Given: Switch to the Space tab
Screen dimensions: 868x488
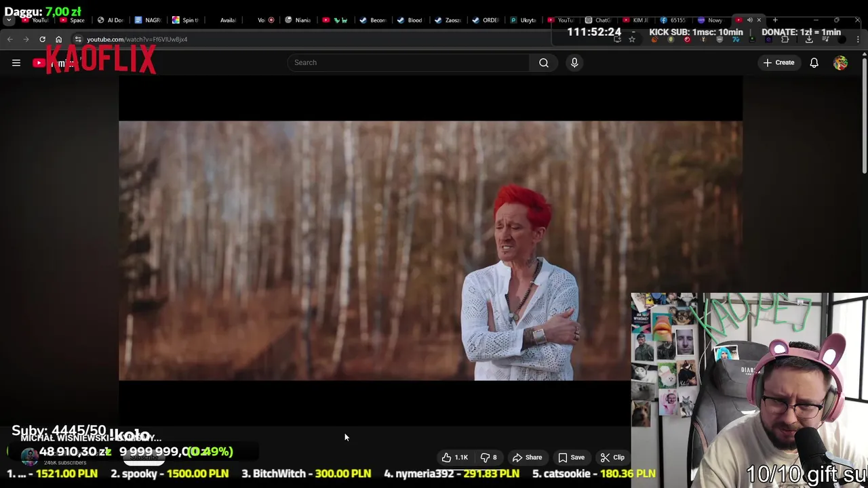Looking at the screenshot, I should click(x=72, y=20).
